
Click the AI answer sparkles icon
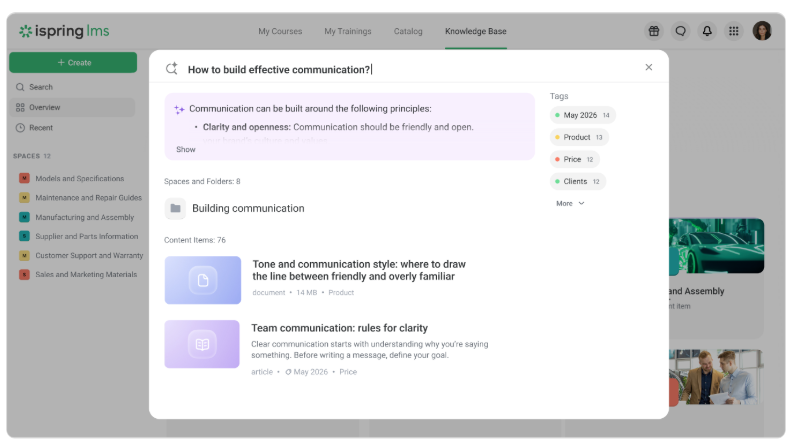pyautogui.click(x=179, y=109)
